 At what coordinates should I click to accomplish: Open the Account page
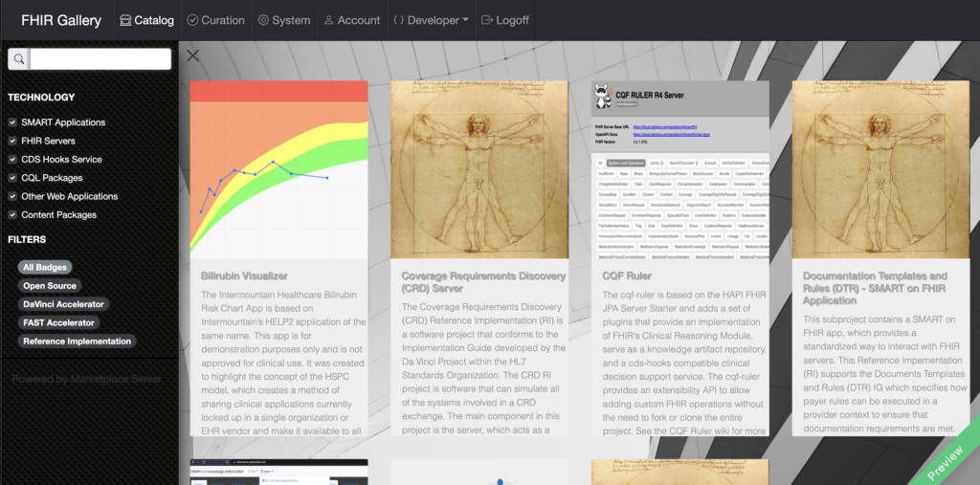[x=352, y=20]
